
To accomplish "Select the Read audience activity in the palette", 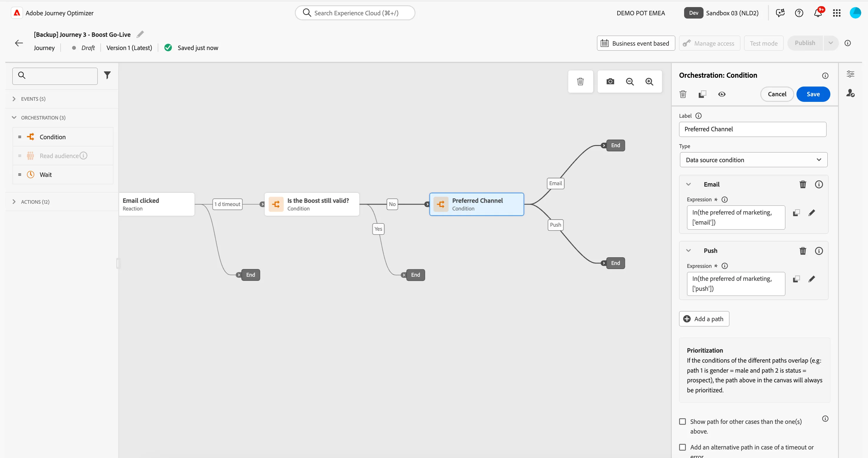I will tap(63, 156).
